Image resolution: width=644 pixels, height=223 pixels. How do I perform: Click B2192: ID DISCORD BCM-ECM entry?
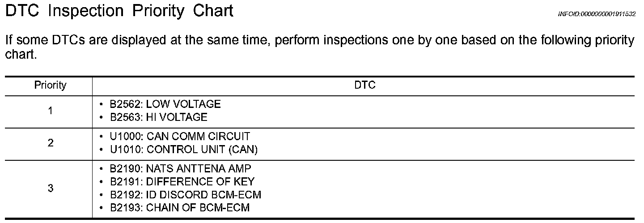click(x=186, y=195)
